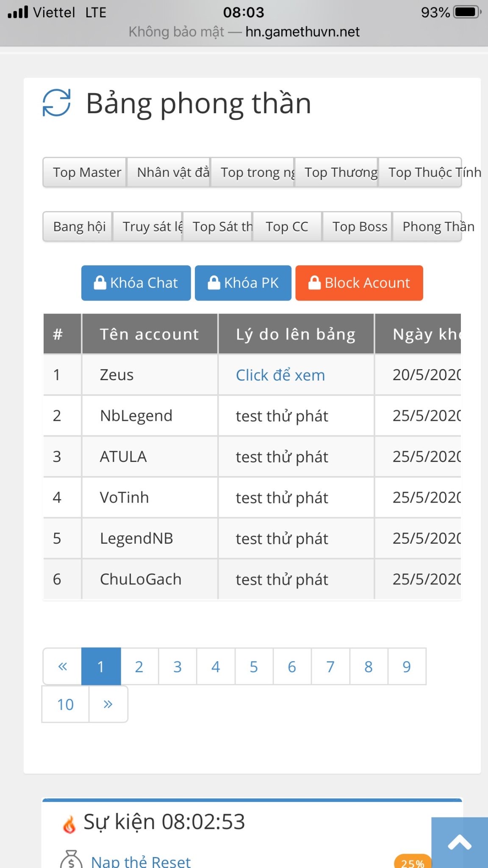Jump to page 10 of results
The image size is (488, 868).
(65, 704)
